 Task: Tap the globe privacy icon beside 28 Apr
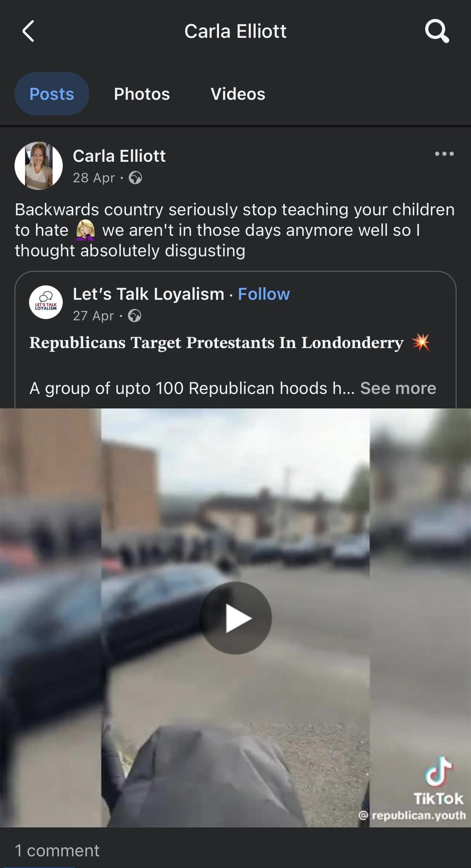point(135,178)
